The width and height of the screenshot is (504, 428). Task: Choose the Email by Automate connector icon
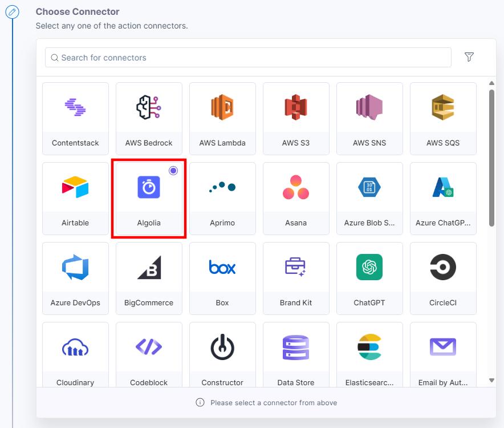(x=443, y=347)
